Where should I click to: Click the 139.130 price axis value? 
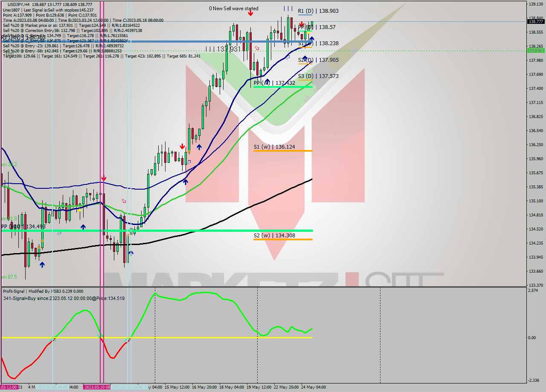pyautogui.click(x=535, y=4)
